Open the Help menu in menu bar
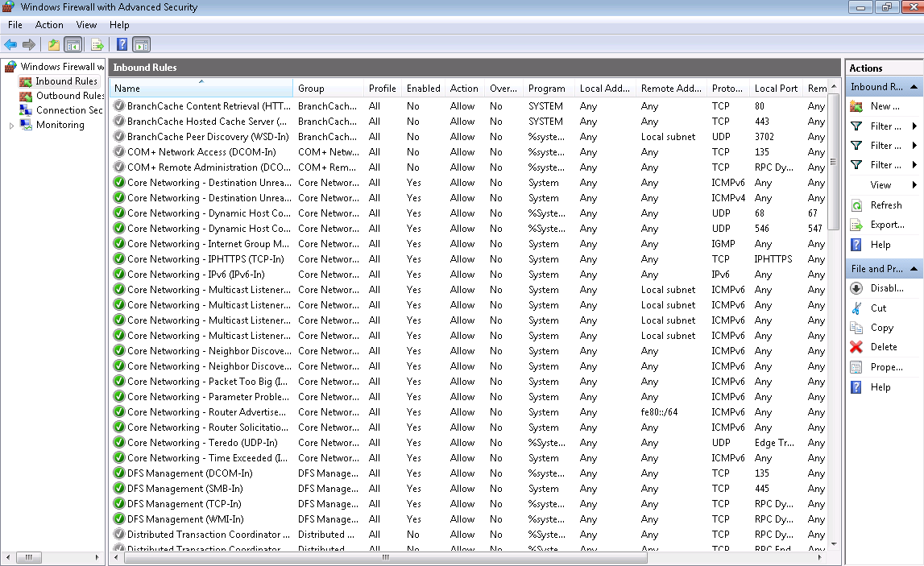The image size is (924, 566). [x=119, y=25]
